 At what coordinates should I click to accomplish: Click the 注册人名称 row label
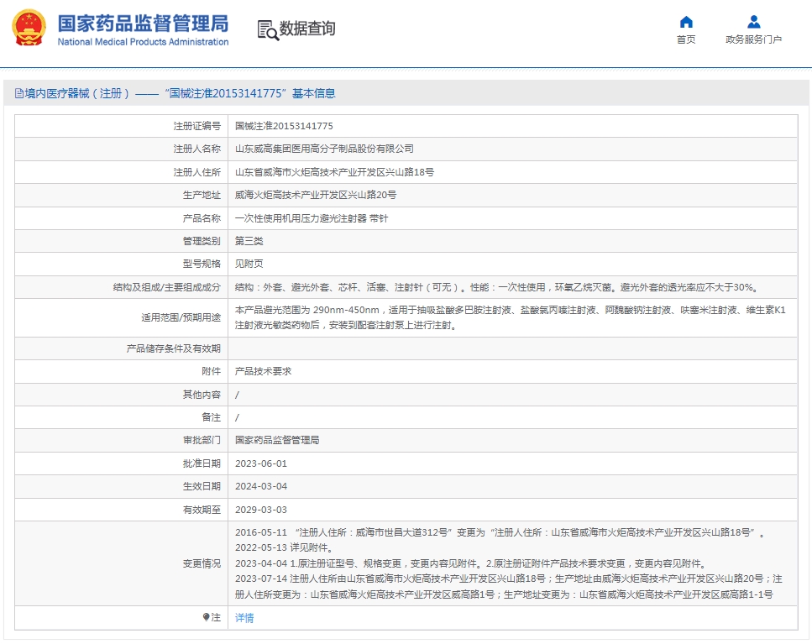coord(196,149)
